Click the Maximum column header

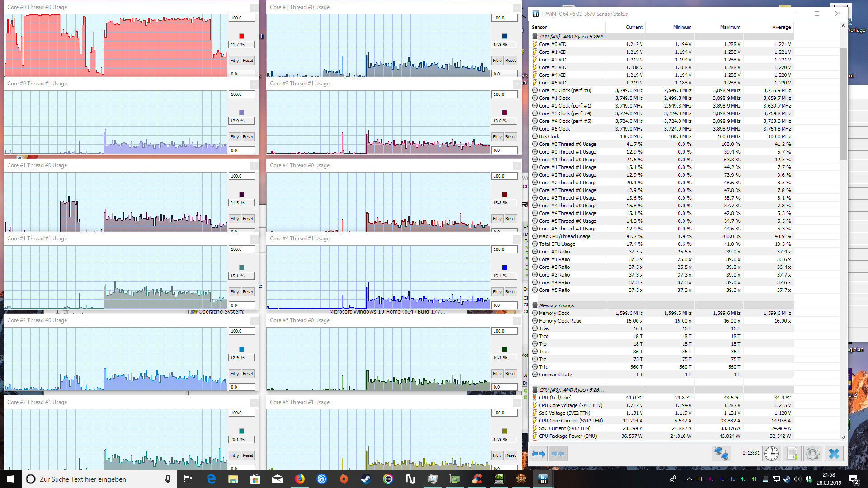click(718, 27)
